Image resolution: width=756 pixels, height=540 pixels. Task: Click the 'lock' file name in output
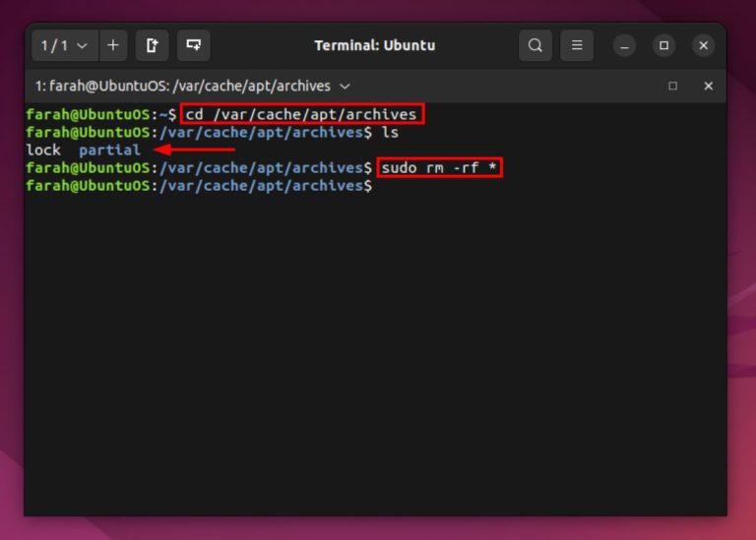(x=43, y=150)
